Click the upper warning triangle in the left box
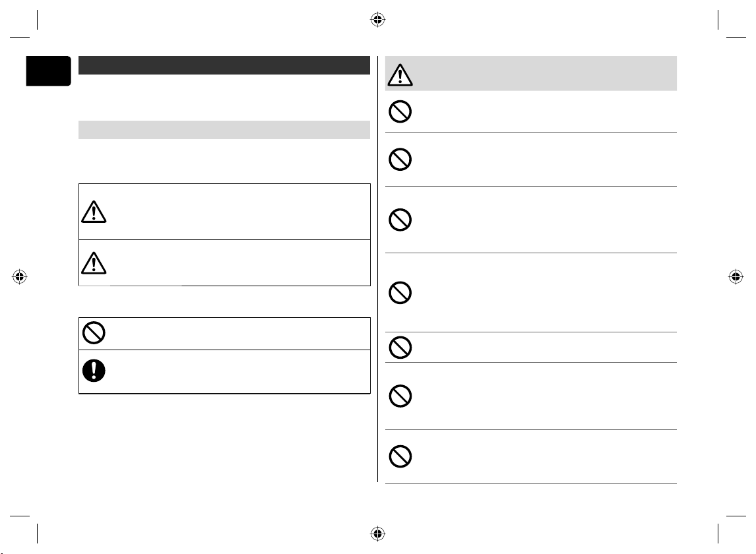756x554 pixels. tap(94, 212)
